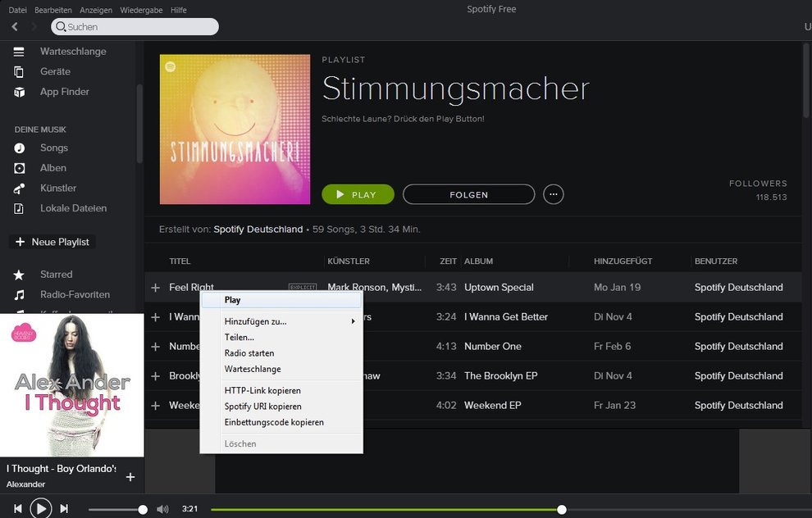Image resolution: width=812 pixels, height=518 pixels.
Task: Go back with the left arrow
Action: point(15,26)
